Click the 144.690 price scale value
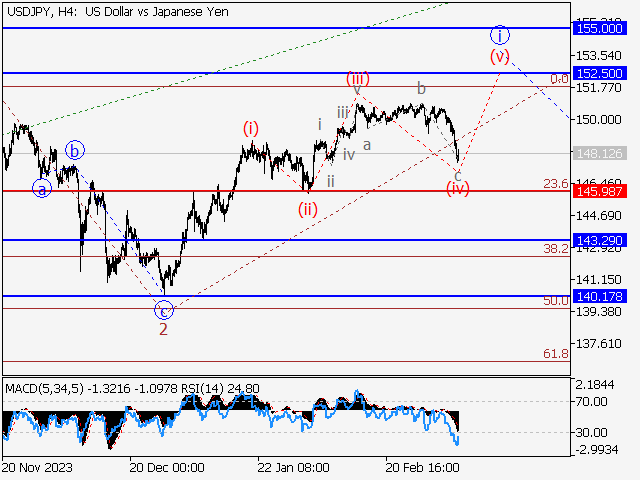640x480 pixels. coord(598,216)
